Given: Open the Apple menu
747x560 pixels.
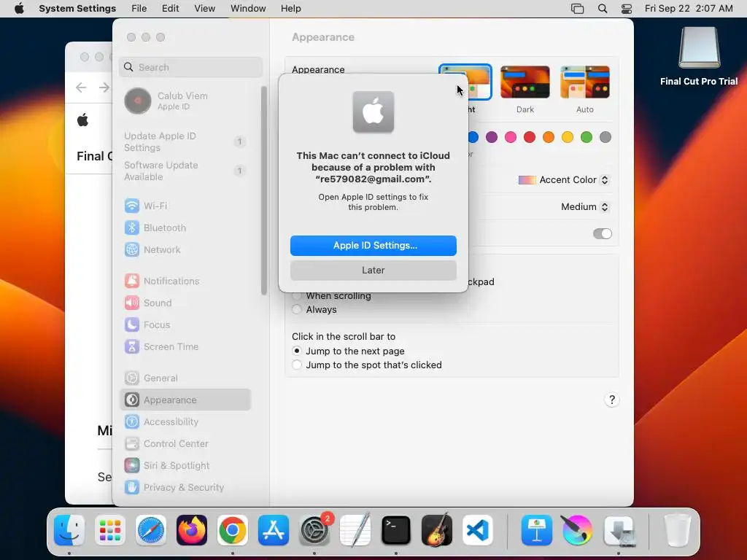Looking at the screenshot, I should tap(19, 9).
